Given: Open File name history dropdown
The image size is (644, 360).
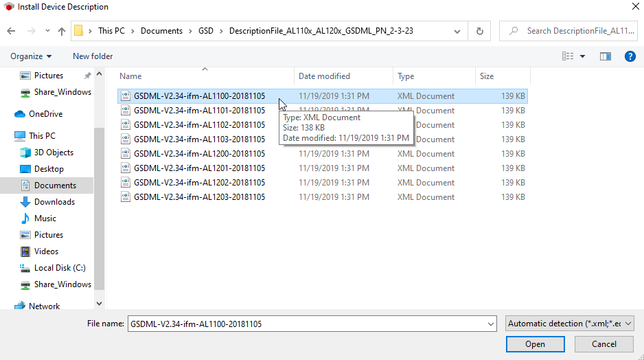Looking at the screenshot, I should 491,324.
